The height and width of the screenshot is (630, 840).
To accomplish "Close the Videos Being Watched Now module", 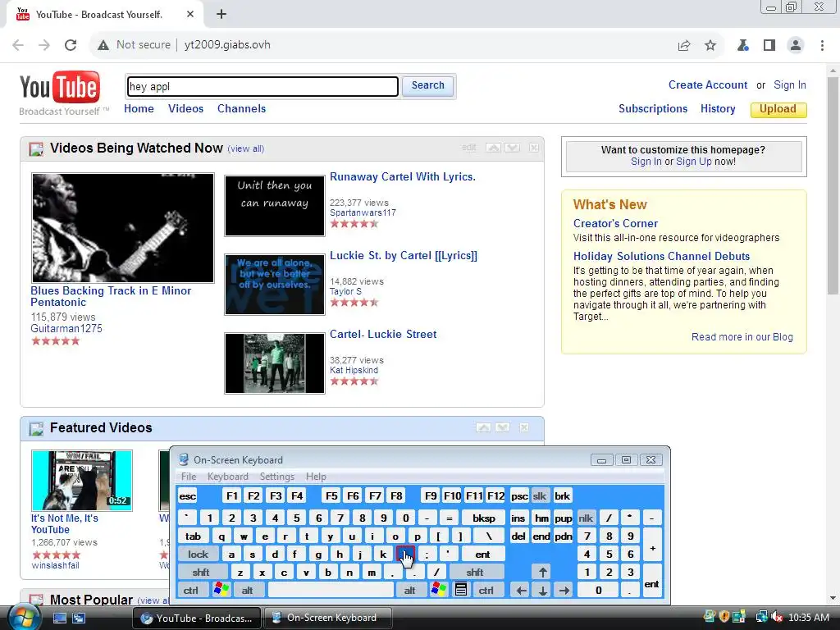I will pyautogui.click(x=534, y=148).
